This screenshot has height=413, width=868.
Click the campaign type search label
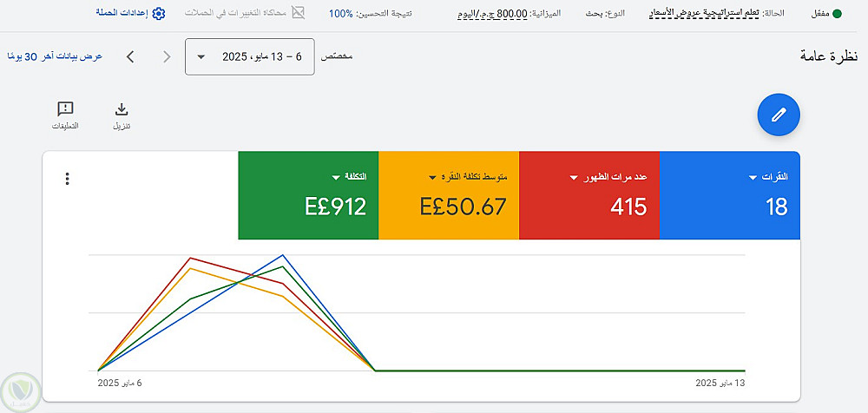click(605, 13)
